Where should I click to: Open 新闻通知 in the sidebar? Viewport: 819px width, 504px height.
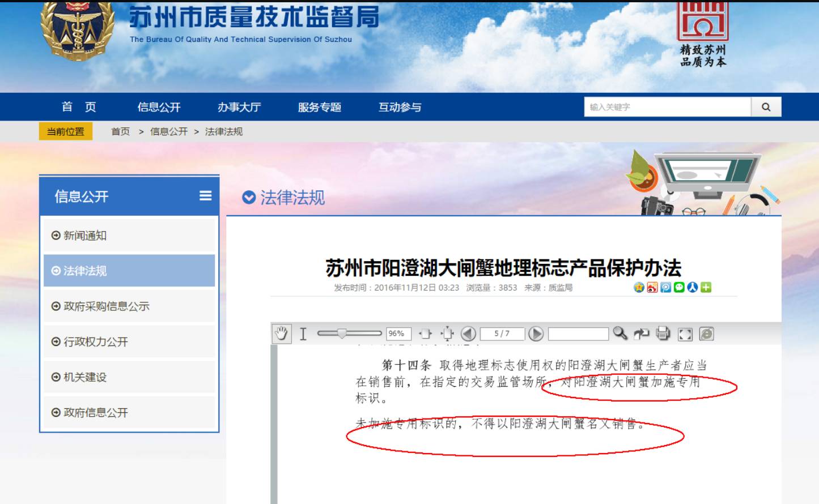(x=130, y=236)
